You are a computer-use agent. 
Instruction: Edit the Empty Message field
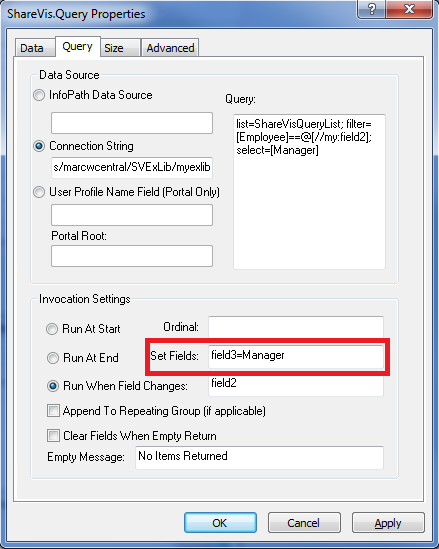tap(259, 458)
